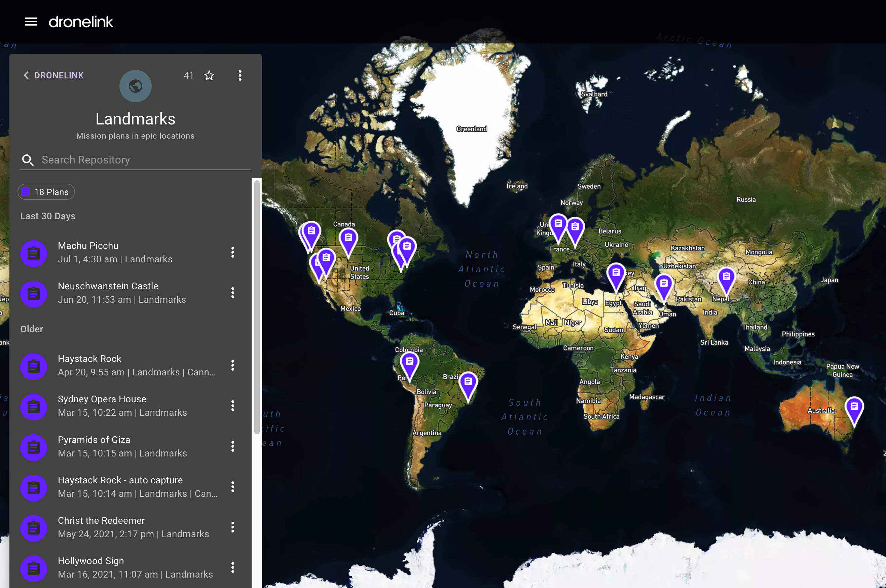The image size is (886, 588).
Task: Open the Neuschwanstein Castle plan
Action: pos(131,293)
